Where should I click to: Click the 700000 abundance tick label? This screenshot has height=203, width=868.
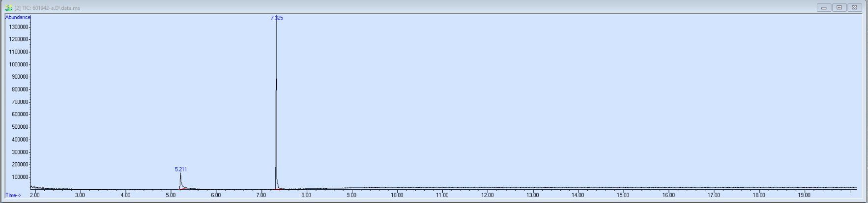20,102
